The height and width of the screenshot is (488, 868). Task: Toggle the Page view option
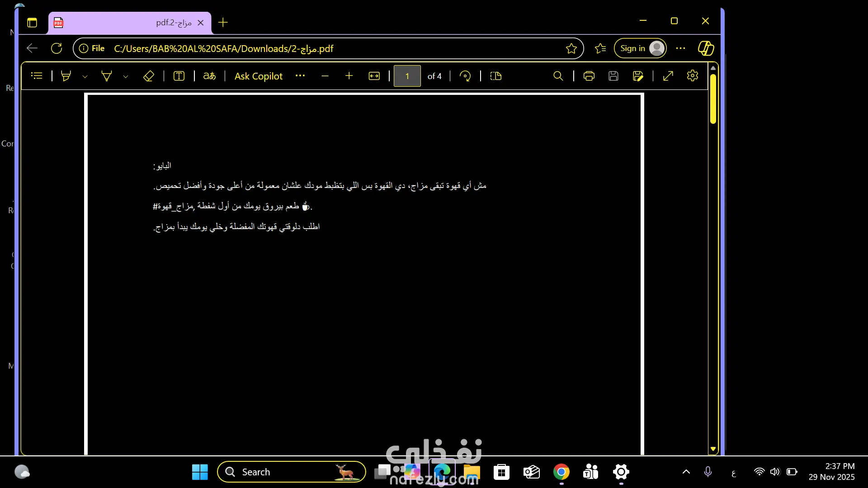coord(496,76)
